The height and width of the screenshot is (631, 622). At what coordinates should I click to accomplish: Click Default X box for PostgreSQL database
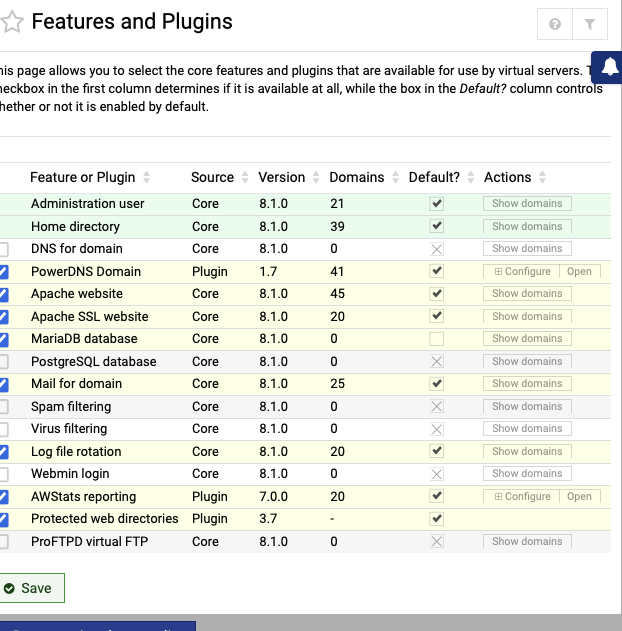point(437,361)
